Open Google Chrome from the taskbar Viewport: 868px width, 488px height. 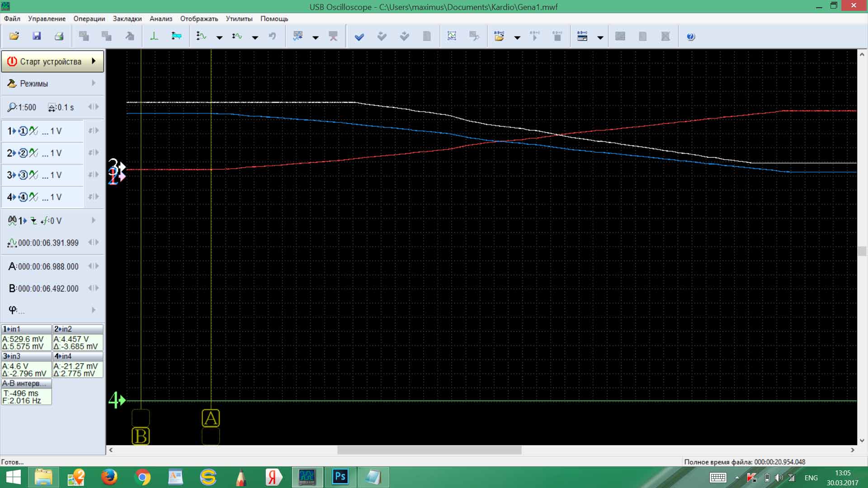(x=143, y=477)
